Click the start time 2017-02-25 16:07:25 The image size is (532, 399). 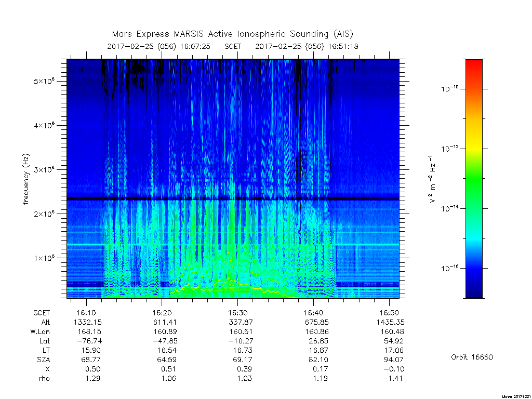pyautogui.click(x=159, y=46)
